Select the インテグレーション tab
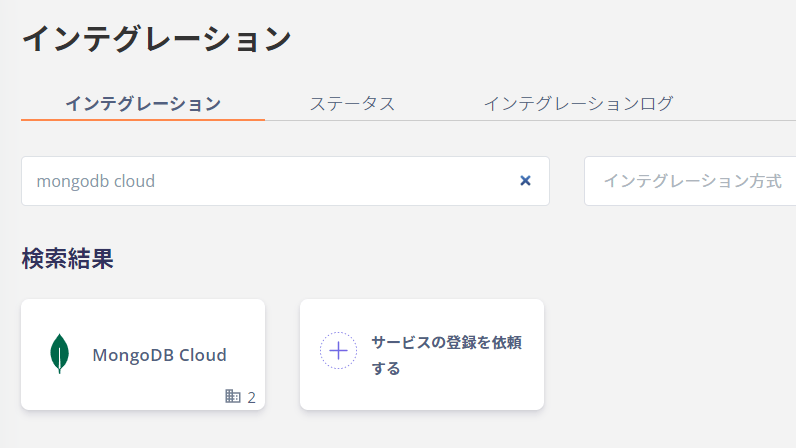The width and height of the screenshot is (796, 448). pyautogui.click(x=143, y=104)
